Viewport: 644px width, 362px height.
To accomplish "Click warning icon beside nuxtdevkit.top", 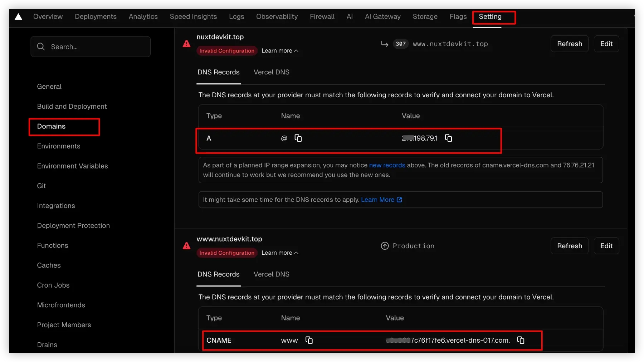I will click(x=186, y=44).
